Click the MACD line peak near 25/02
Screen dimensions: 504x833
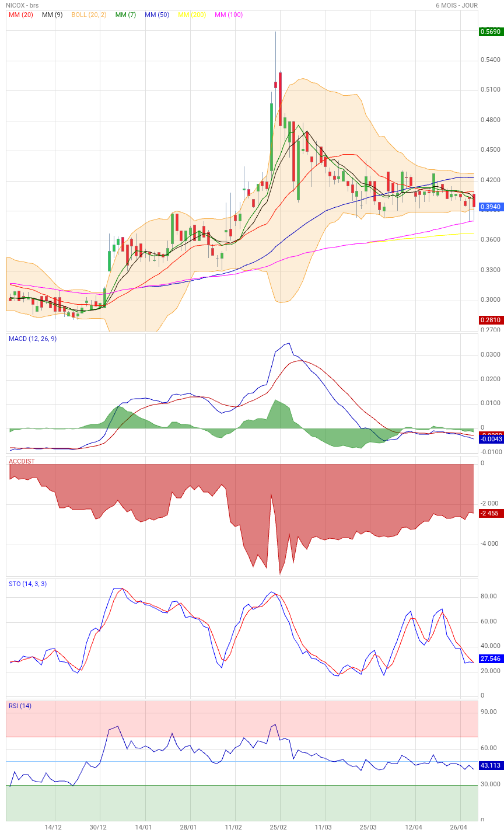point(288,344)
